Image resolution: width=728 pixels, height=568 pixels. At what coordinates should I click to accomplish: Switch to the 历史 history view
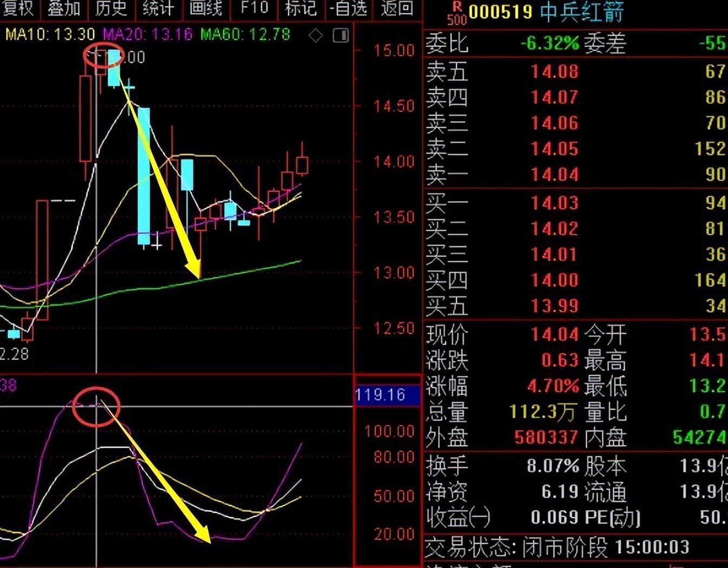pos(111,9)
